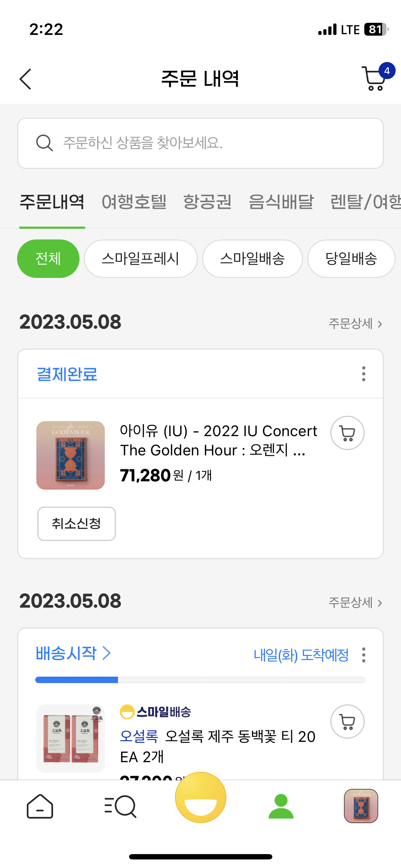Tap the blue delivery progress bar
This screenshot has width=401, height=868.
[77, 680]
